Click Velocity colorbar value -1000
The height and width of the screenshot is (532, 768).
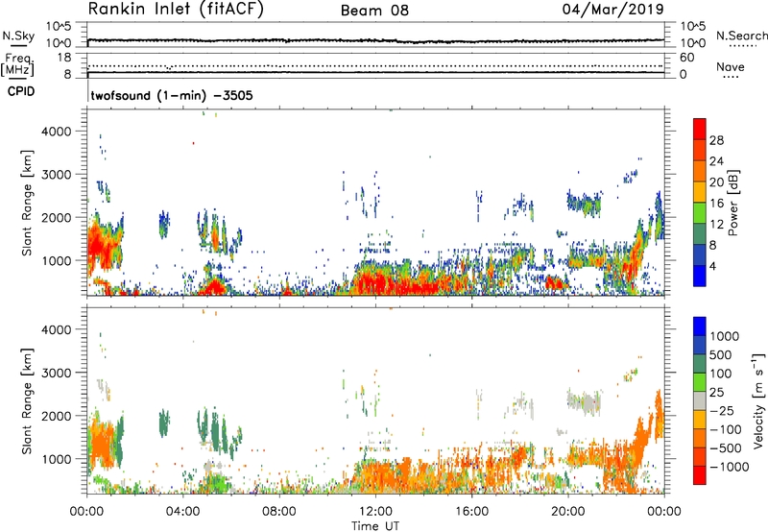click(730, 467)
